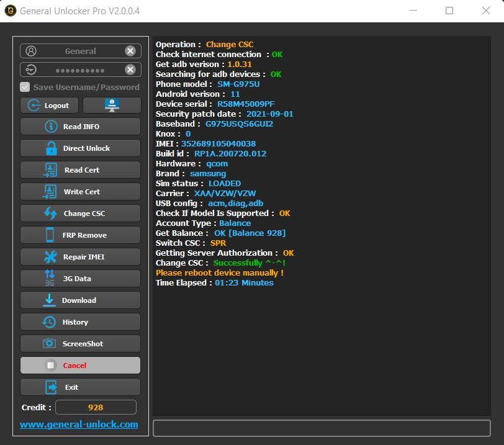504x445 pixels.
Task: Click device serial R58M45009PF
Action: tap(246, 104)
